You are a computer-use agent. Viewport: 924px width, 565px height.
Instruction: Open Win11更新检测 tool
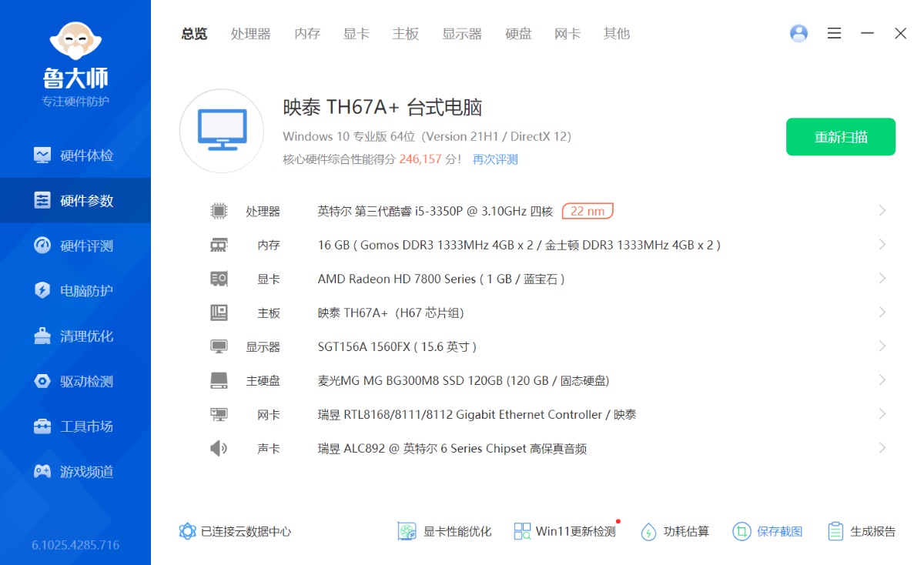coord(565,531)
